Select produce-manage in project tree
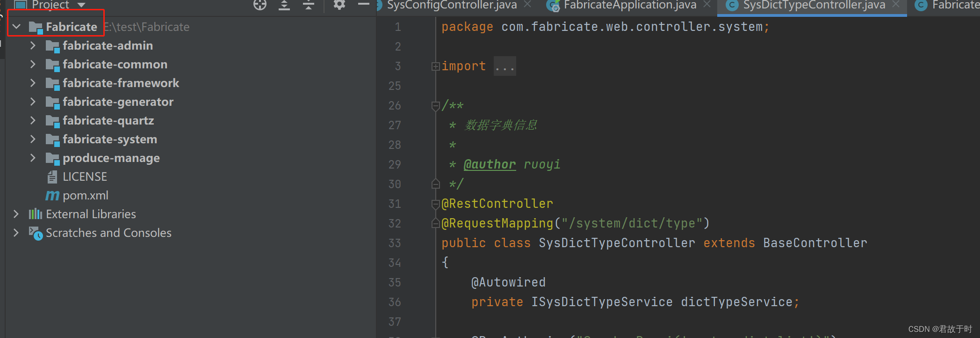The image size is (980, 338). tap(111, 158)
